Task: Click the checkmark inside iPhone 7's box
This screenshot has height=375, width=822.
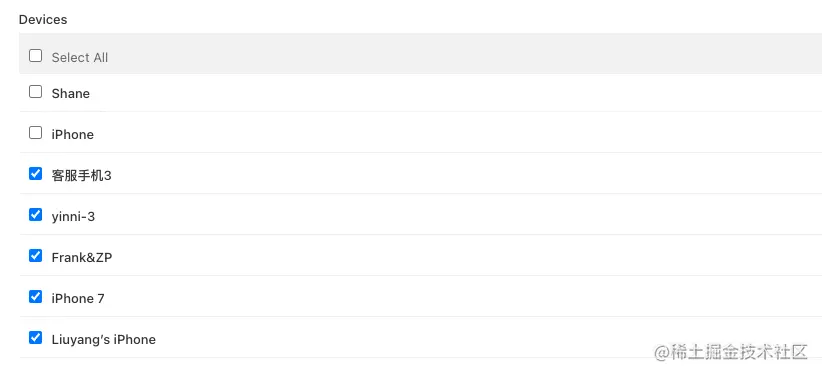Action: tap(36, 296)
